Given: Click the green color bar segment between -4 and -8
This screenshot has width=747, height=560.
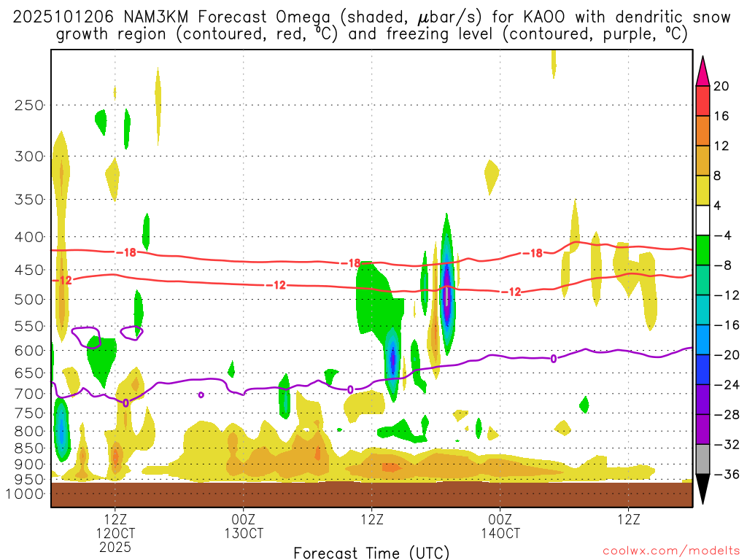Looking at the screenshot, I should pyautogui.click(x=703, y=250).
